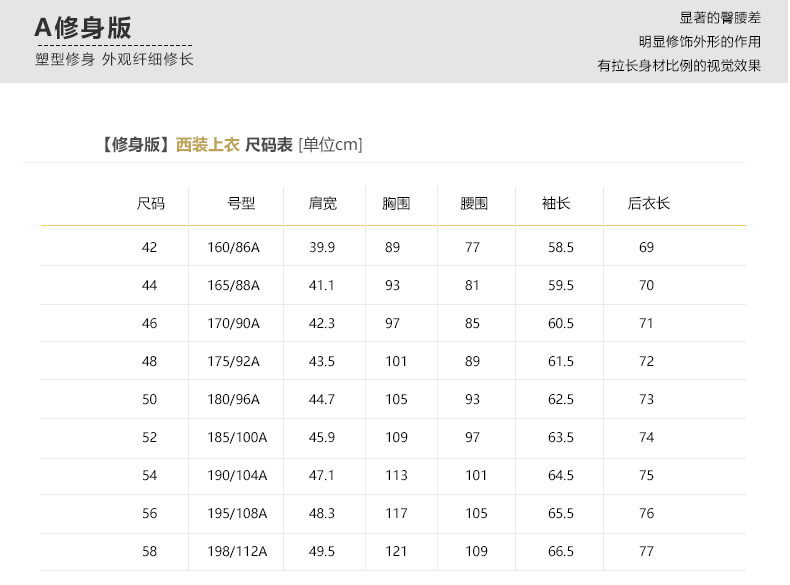Click chest value '121'

[x=397, y=551]
